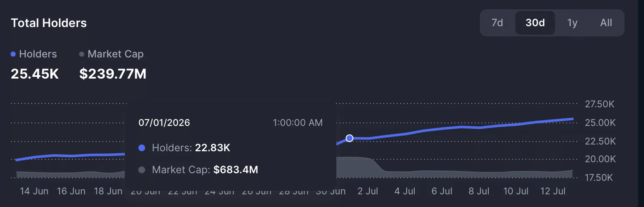The height and width of the screenshot is (207, 644).
Task: Click the Total Holders heading
Action: point(49,23)
